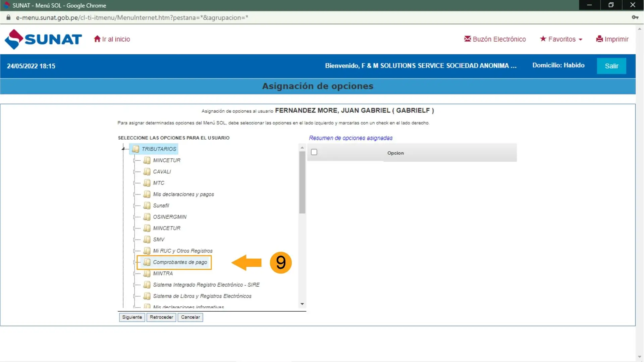Screen dimensions: 644x362
Task: Click tree list scrollbar down arrow
Action: (x=302, y=304)
